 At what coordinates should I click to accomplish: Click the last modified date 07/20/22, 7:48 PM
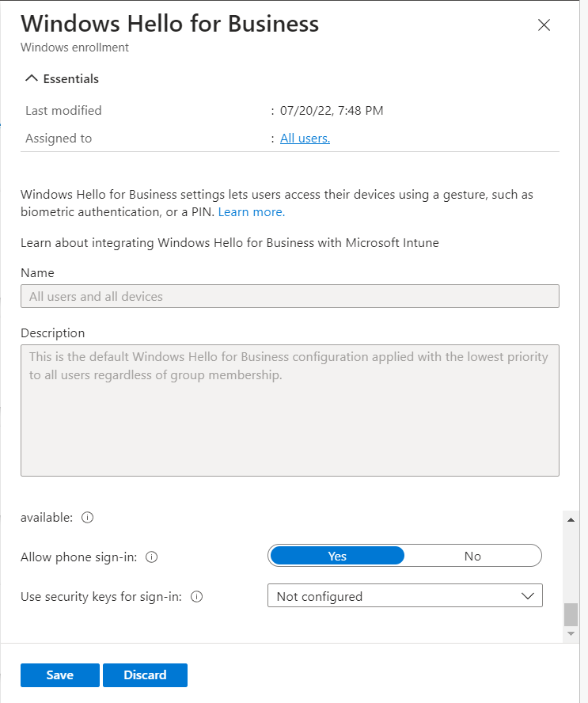(x=332, y=110)
